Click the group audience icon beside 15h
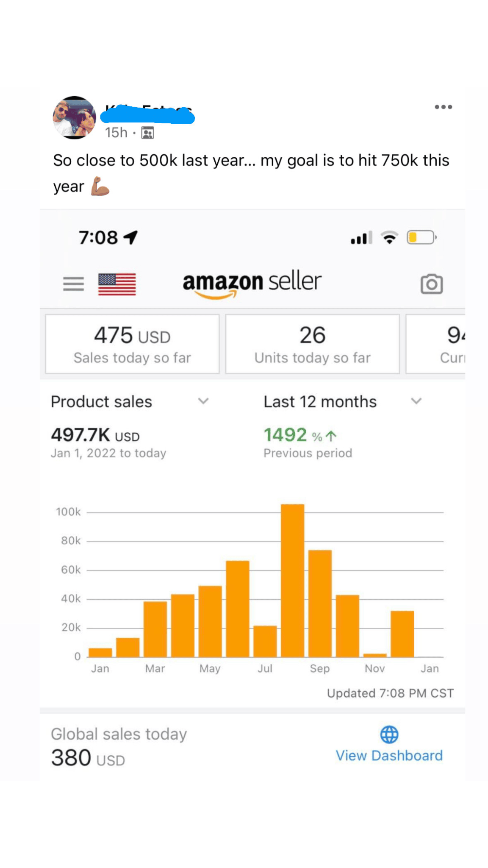Screen dimensions: 488x868 pos(147,133)
